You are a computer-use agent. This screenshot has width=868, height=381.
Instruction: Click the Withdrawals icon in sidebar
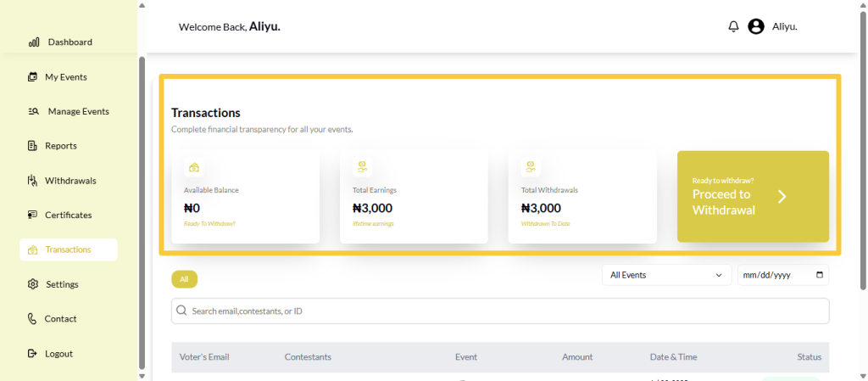click(x=32, y=181)
